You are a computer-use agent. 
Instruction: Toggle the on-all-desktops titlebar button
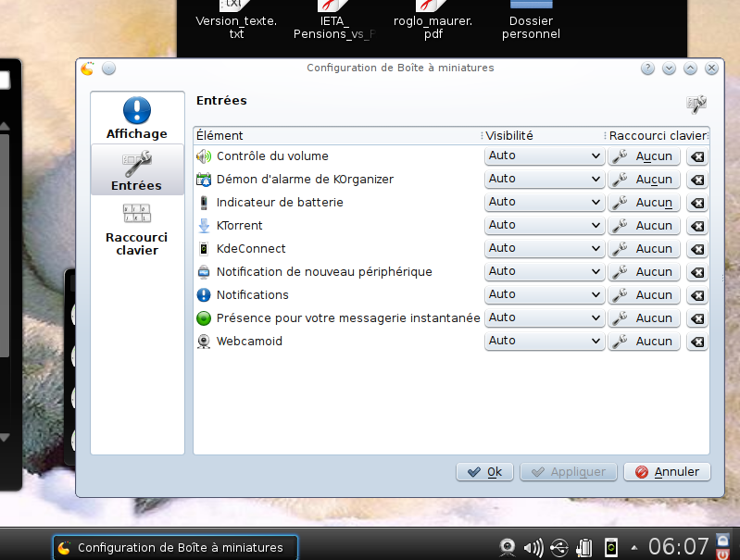coord(108,68)
